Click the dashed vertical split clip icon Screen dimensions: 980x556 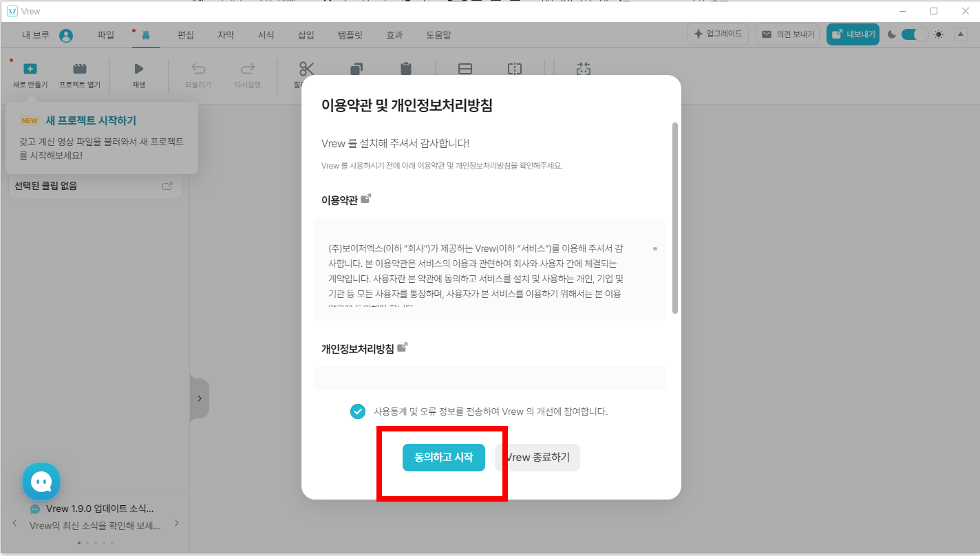[x=515, y=69]
